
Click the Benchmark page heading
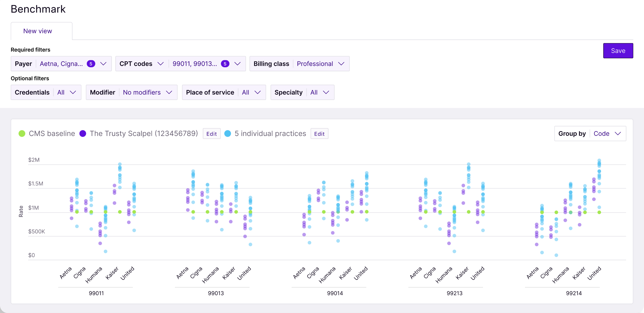[x=38, y=9]
